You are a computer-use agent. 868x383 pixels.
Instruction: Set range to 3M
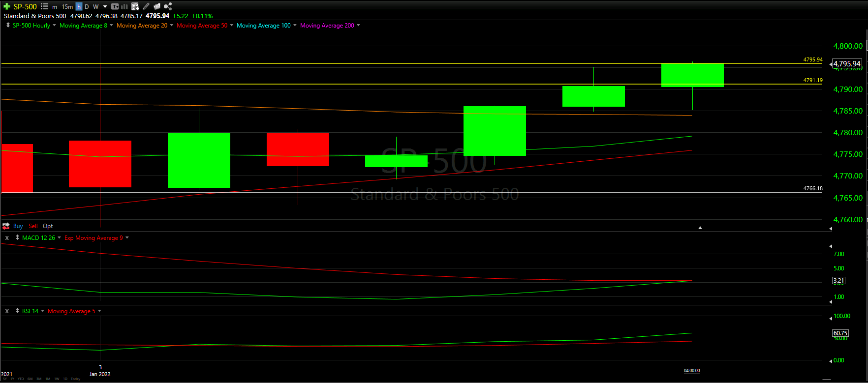point(39,379)
